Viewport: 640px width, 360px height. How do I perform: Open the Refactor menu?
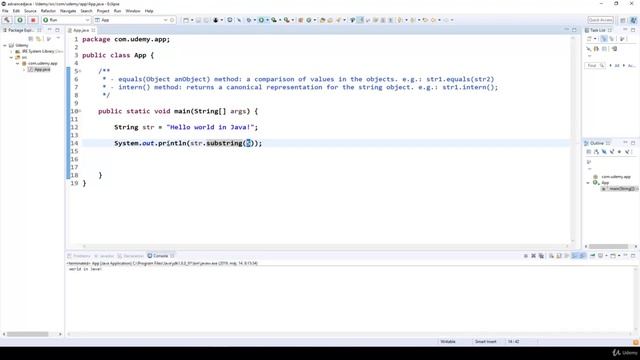[48, 11]
